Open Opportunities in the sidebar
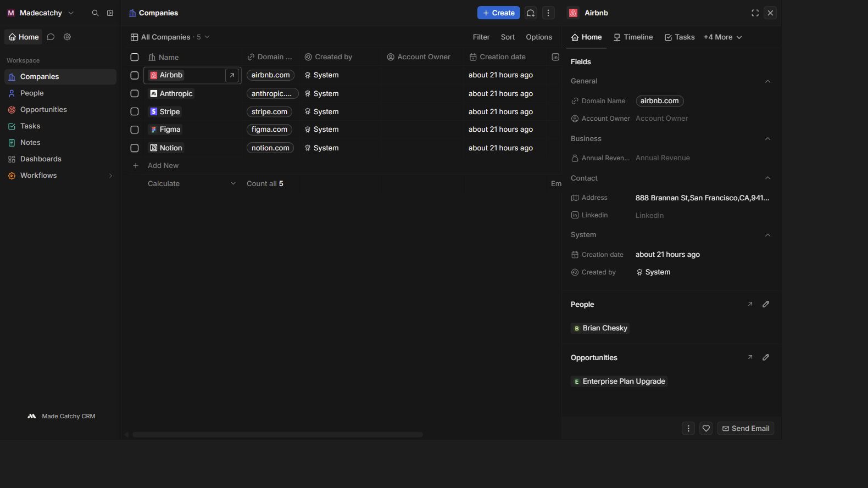868x488 pixels. pos(60,110)
